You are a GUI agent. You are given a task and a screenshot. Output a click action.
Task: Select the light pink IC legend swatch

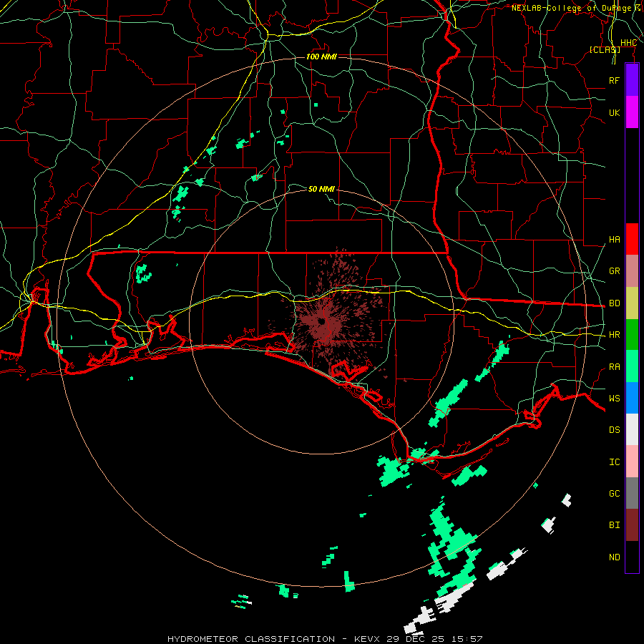[632, 462]
